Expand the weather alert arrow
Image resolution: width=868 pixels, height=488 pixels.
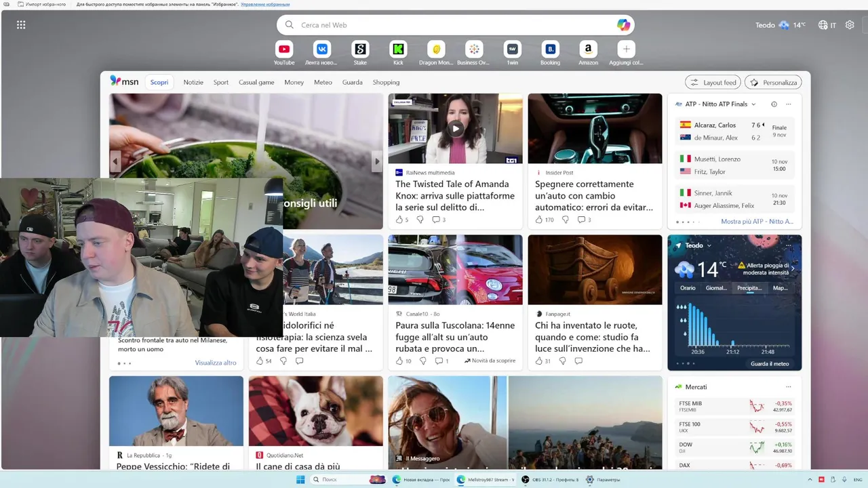[792, 269]
